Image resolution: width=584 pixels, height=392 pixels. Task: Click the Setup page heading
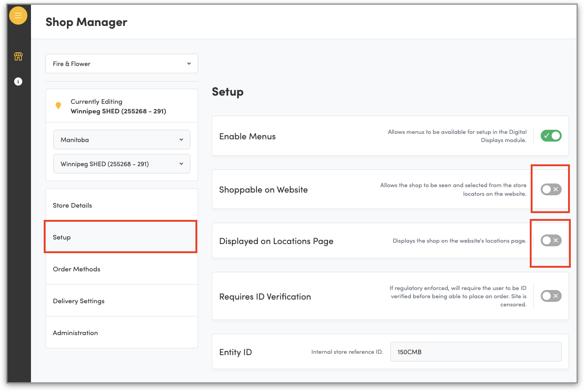(x=228, y=92)
